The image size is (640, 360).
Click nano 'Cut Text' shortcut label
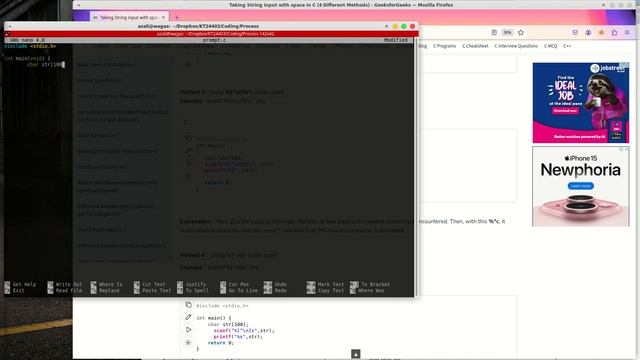tap(154, 284)
